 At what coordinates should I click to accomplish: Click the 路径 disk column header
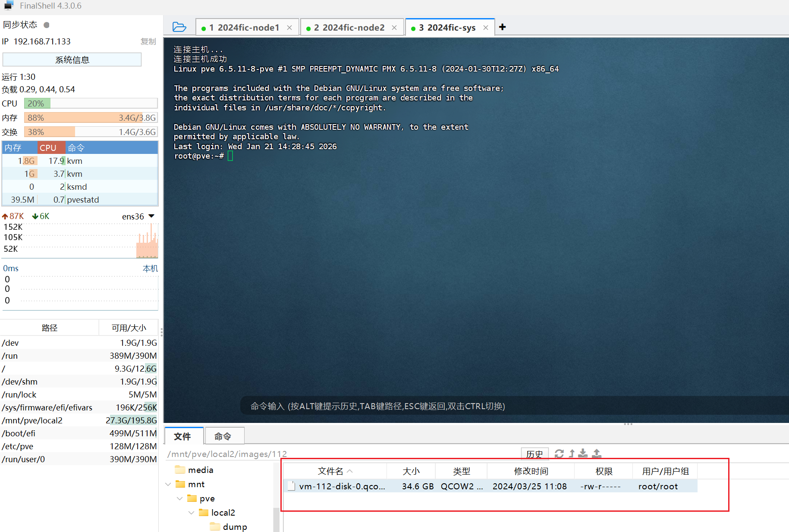click(50, 328)
